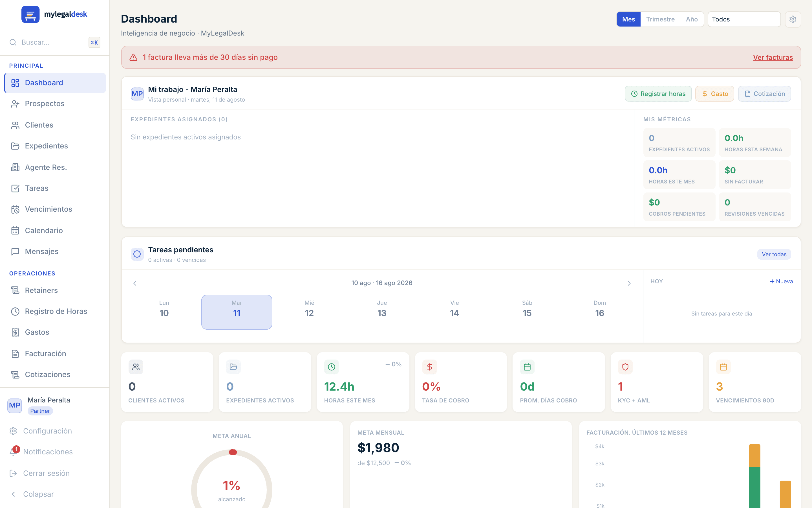Click the Cotizaciones scroll icon
Viewport: 812px width, 508px height.
(x=15, y=375)
